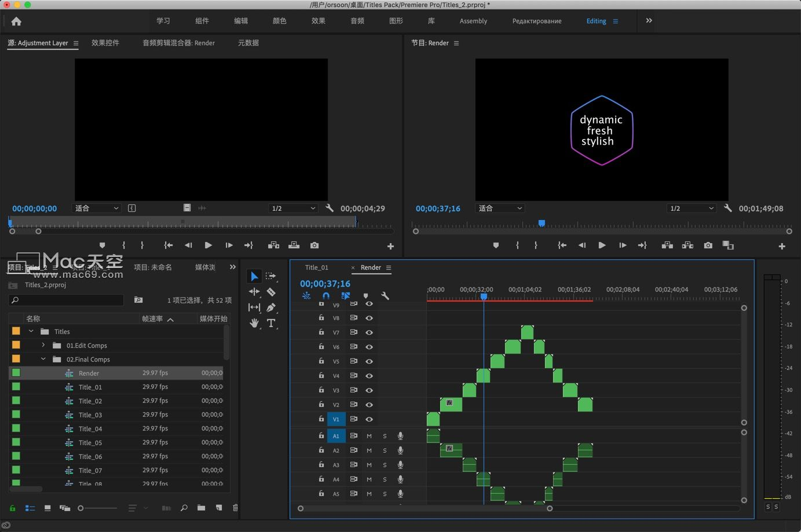Open timeline display settings wrench icon
Screen dimensions: 801x532
[x=385, y=296]
